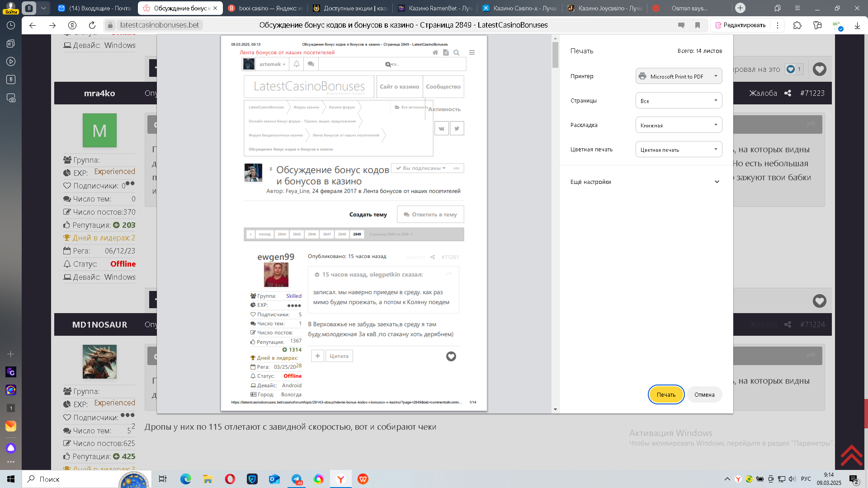The height and width of the screenshot is (488, 868).
Task: Expand the Ещё настройки section
Action: click(x=645, y=182)
